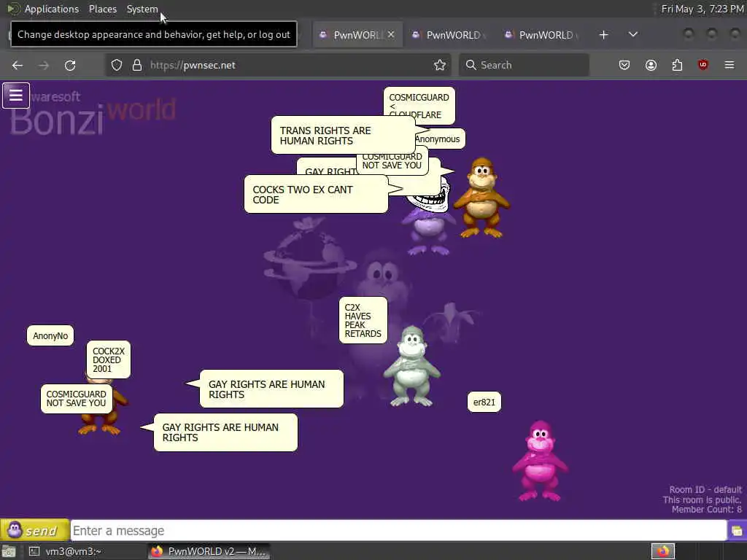Open the Applications menu
747x560 pixels.
coord(52,9)
